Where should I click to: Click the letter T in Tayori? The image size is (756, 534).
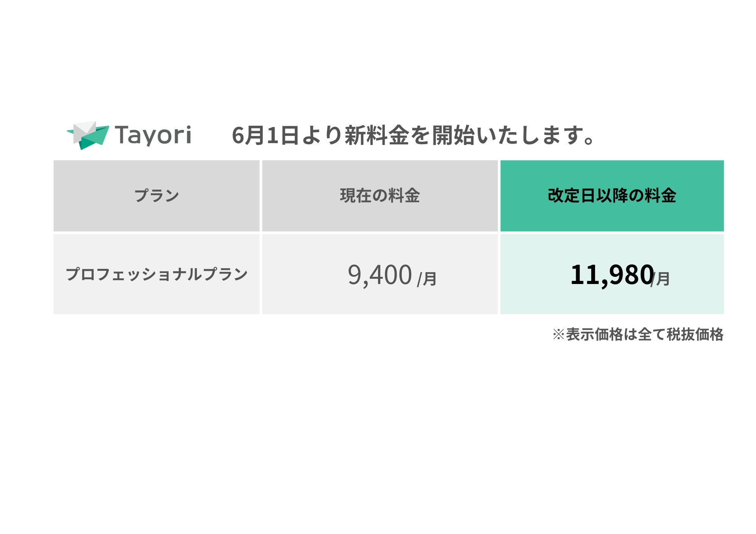[x=122, y=135]
